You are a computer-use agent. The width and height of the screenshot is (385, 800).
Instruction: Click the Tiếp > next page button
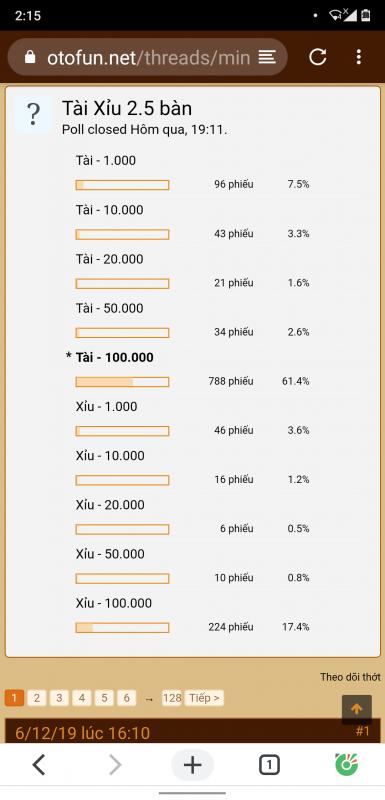[x=204, y=698]
